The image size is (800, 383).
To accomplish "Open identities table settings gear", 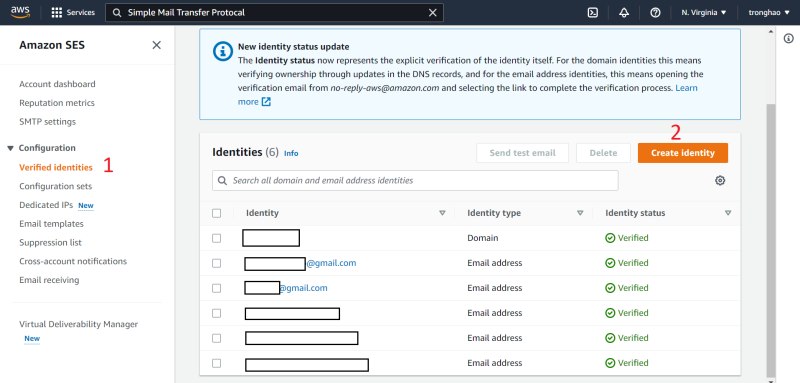I will point(720,180).
